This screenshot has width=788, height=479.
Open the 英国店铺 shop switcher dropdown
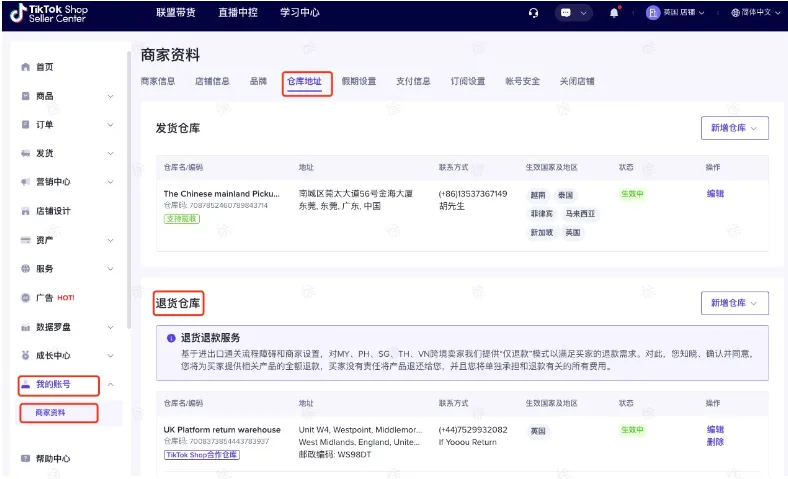coord(683,13)
